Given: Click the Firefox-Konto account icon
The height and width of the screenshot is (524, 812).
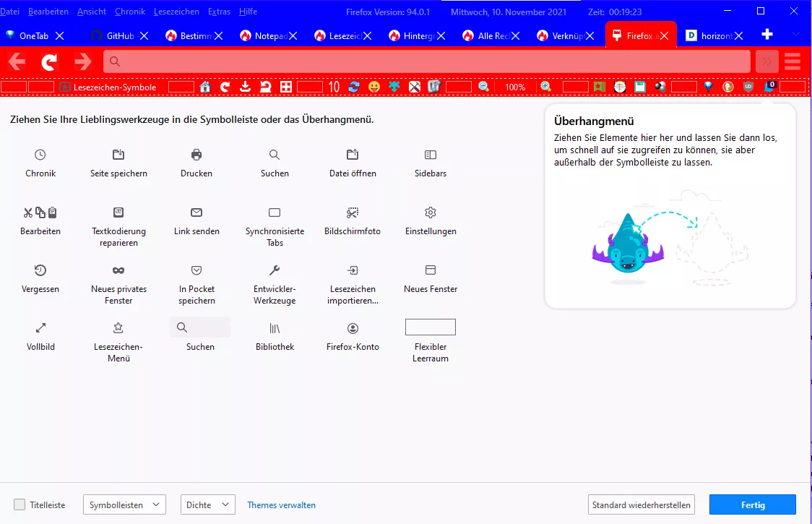Looking at the screenshot, I should coord(353,328).
